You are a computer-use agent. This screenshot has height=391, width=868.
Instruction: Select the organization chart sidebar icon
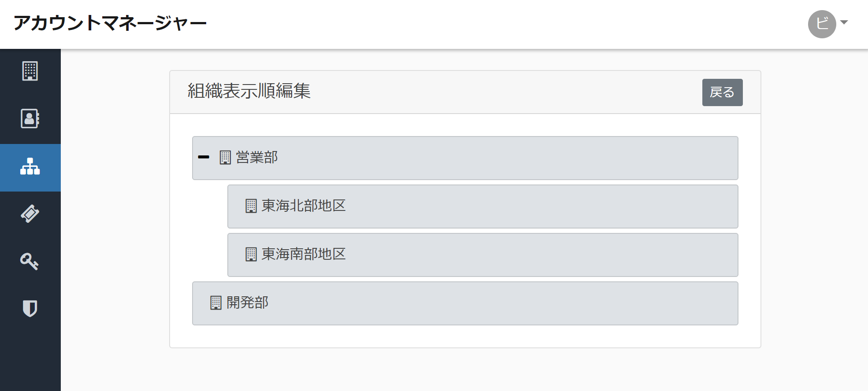point(30,166)
